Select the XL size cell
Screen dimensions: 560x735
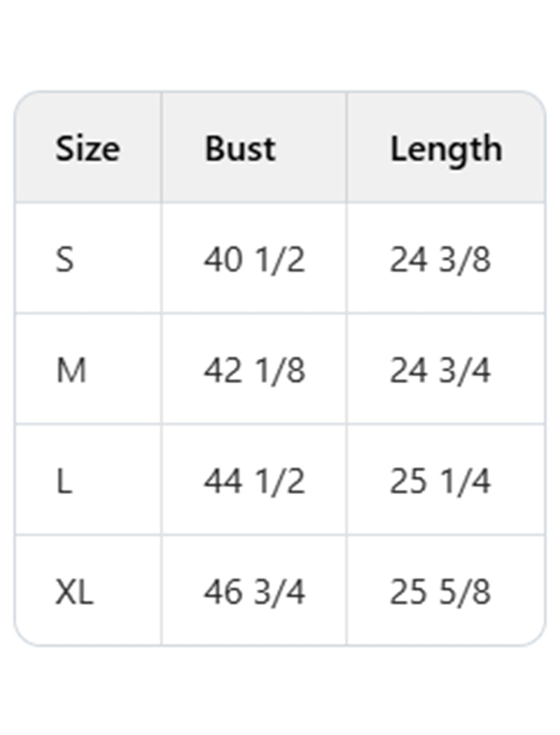pos(74,592)
